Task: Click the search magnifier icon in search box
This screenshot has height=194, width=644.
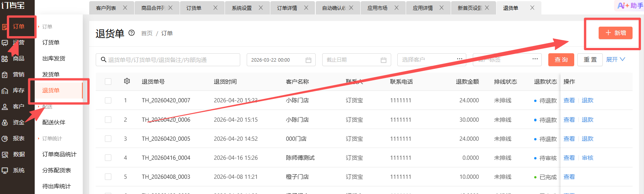Action: tap(103, 60)
